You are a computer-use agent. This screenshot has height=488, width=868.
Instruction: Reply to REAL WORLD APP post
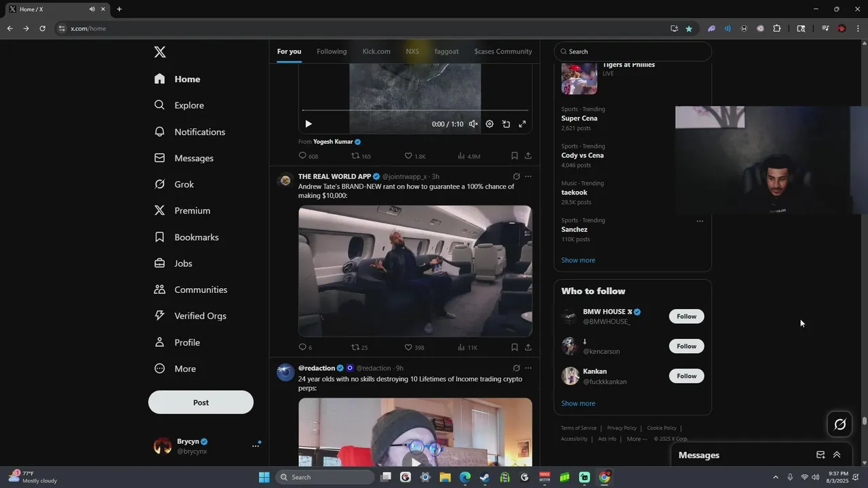[305, 347]
